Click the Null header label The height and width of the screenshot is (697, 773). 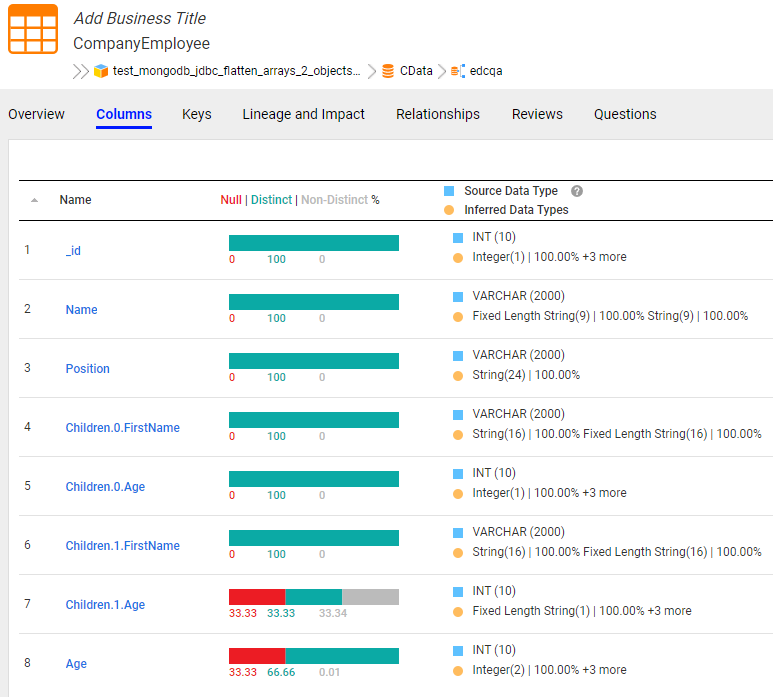click(x=231, y=200)
